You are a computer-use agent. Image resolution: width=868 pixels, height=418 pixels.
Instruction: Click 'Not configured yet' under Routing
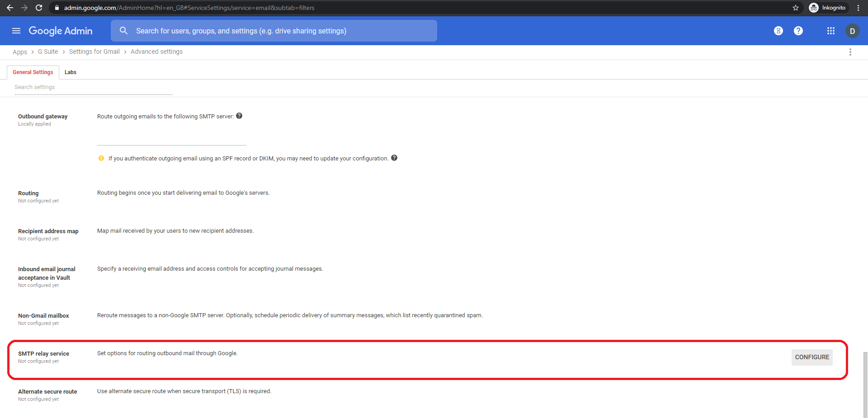[x=38, y=201]
